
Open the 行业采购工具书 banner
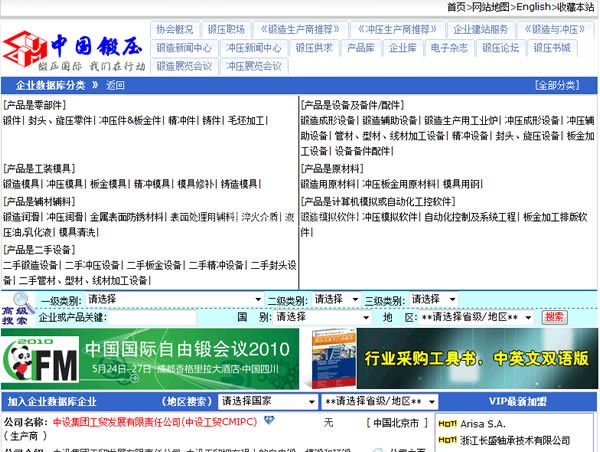450,359
